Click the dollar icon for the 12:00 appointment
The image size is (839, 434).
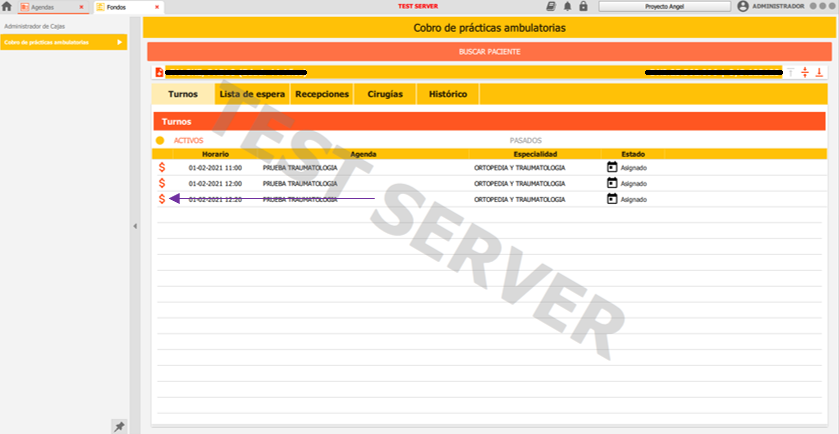162,184
